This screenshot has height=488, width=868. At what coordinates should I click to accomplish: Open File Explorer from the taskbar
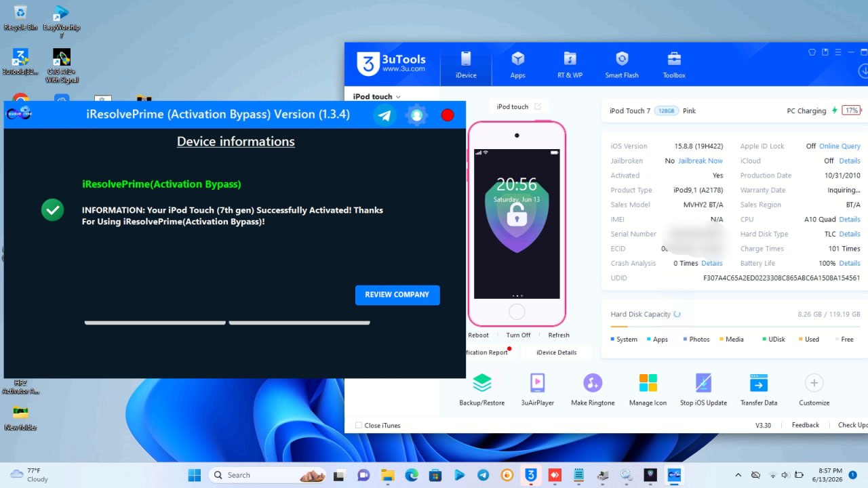[x=387, y=475]
